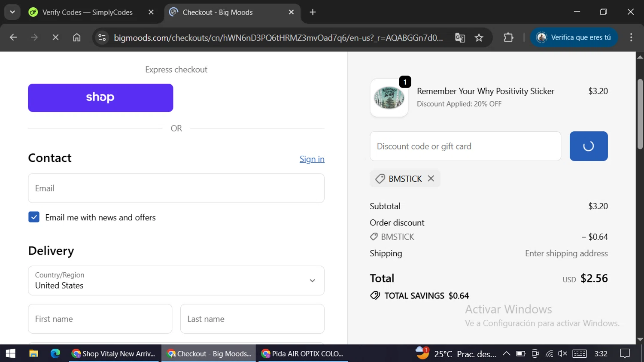Click the loading Apply discount button
Screen dimensions: 644x362
pos(589,146)
